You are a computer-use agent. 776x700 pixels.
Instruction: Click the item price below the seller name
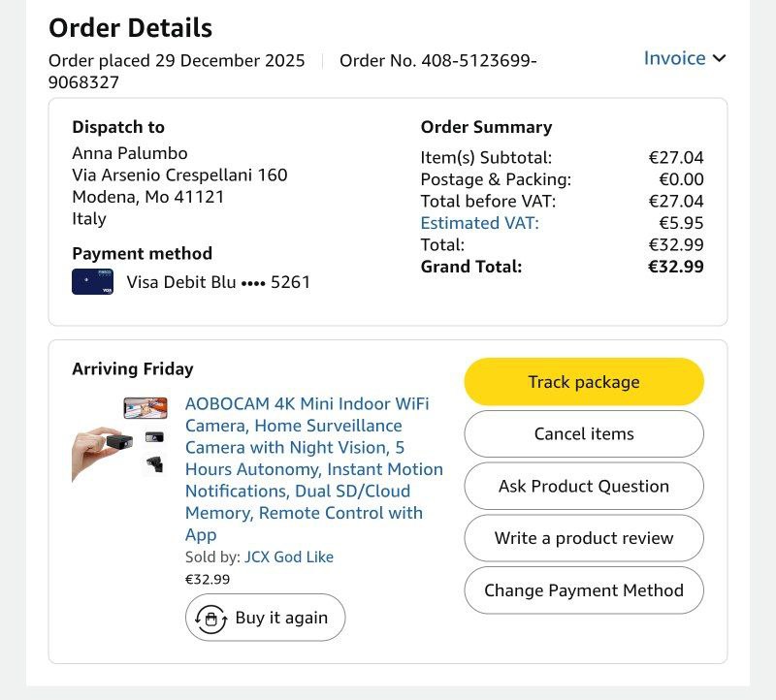coord(208,580)
